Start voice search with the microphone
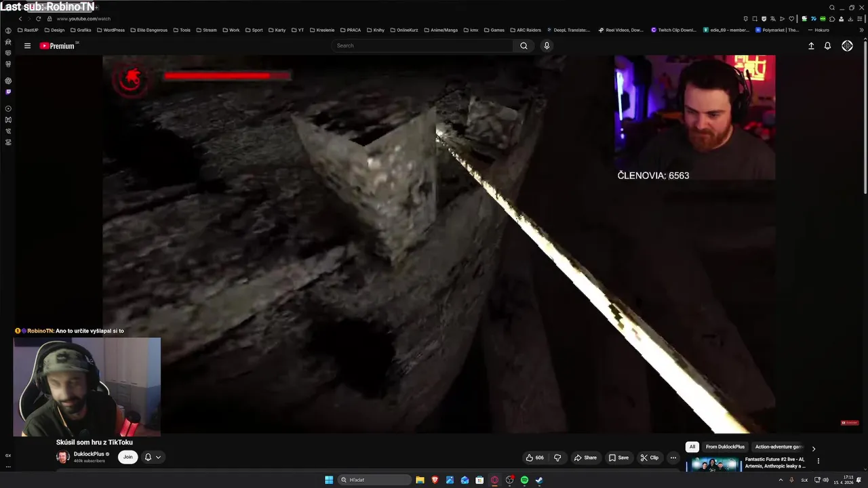Viewport: 868px width, 488px height. [547, 46]
